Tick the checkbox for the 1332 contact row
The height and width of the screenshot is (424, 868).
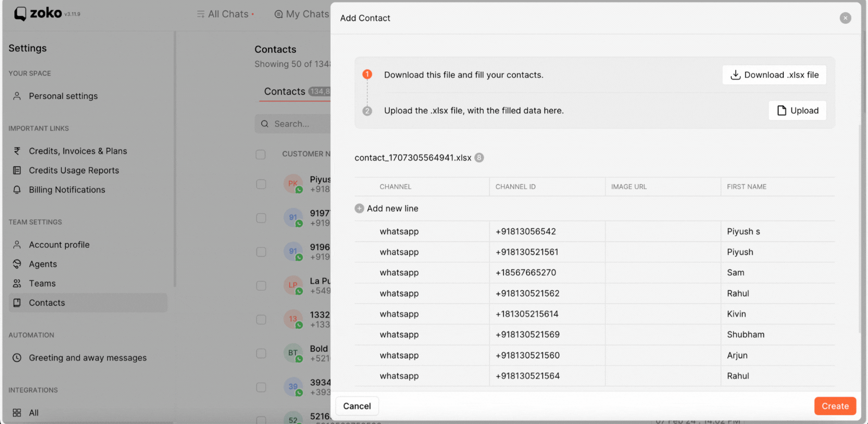point(261,319)
